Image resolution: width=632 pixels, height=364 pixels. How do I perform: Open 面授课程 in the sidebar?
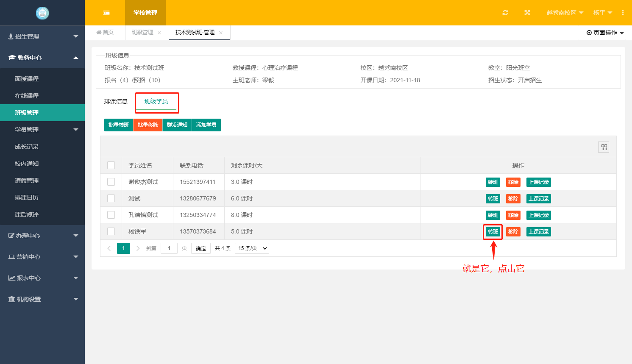point(27,79)
